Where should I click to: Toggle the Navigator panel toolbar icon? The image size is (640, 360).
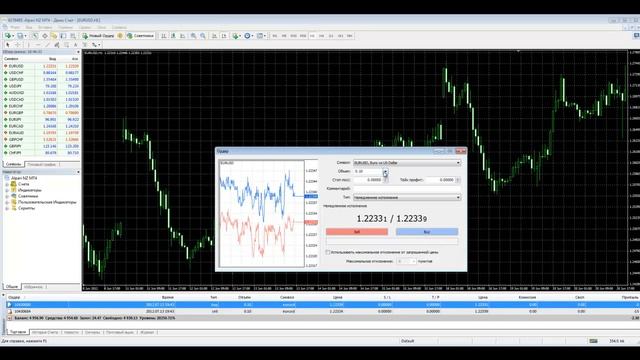pyautogui.click(x=53, y=36)
